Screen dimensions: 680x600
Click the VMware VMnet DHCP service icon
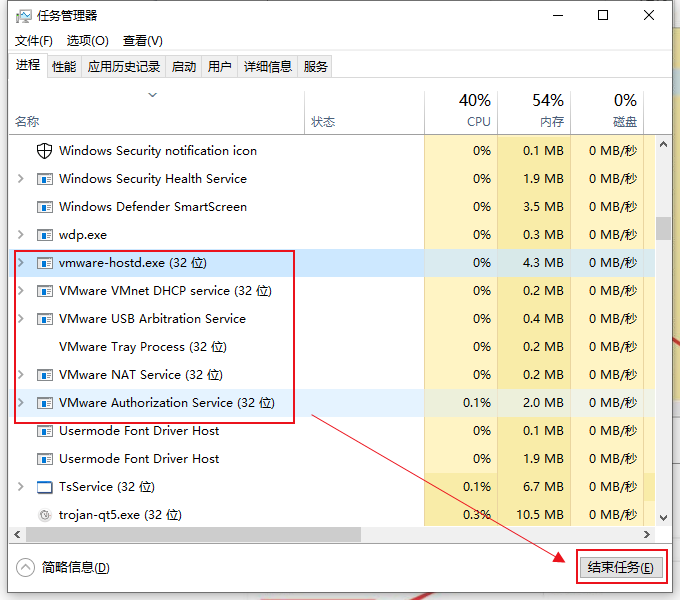pyautogui.click(x=45, y=291)
